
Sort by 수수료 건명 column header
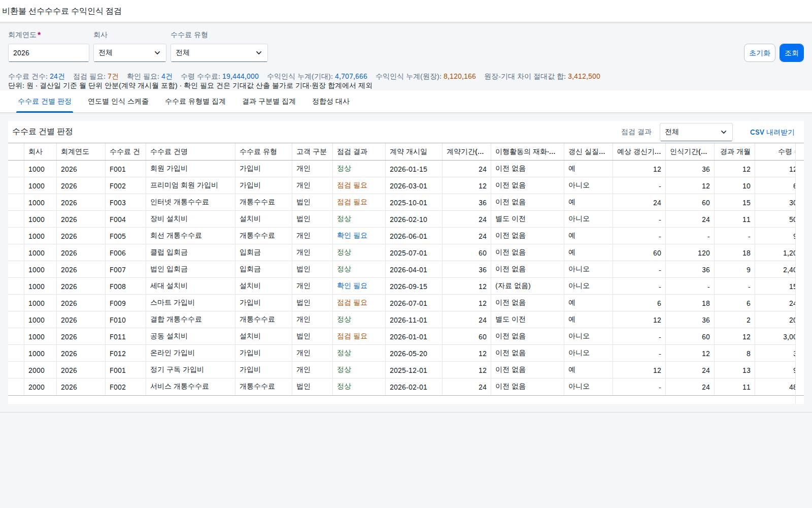tap(190, 152)
